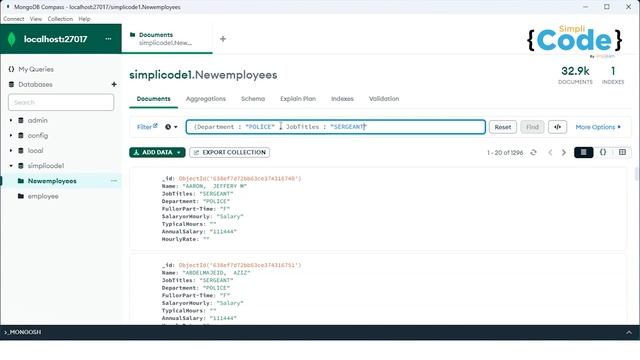Expand the config database
Screen dimensions: 640x360
pos(11,136)
